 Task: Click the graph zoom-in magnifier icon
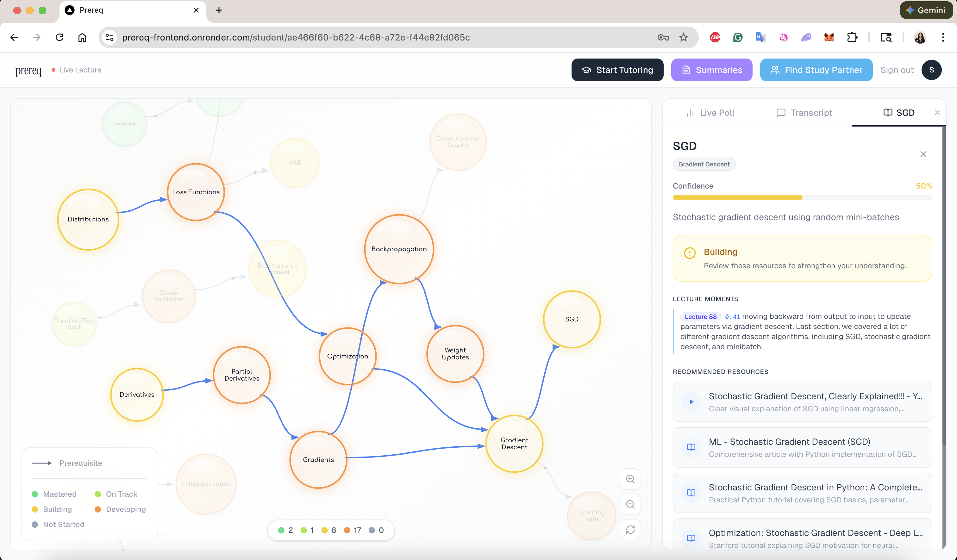coord(630,479)
